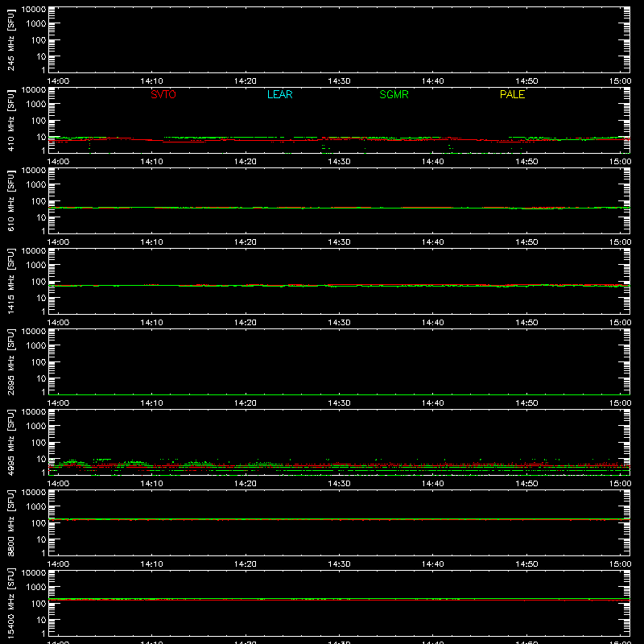Click the 14:20 tick under the 610 MHz panel

[x=246, y=242]
